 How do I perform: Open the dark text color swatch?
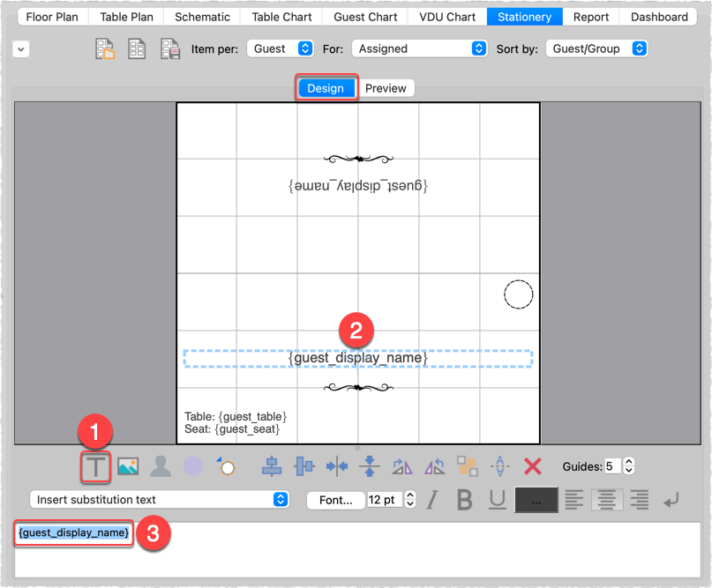click(x=536, y=500)
